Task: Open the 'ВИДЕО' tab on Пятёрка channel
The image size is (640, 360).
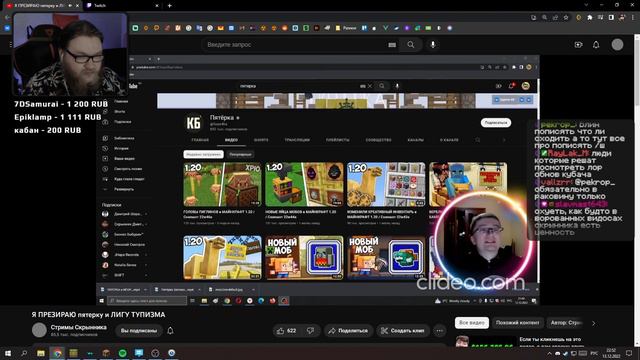Action: 231,140
